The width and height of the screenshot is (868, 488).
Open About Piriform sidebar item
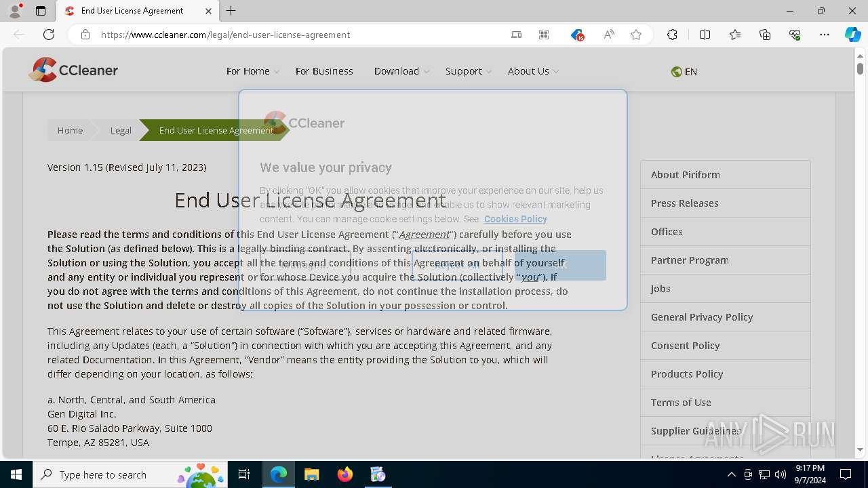[x=726, y=175]
